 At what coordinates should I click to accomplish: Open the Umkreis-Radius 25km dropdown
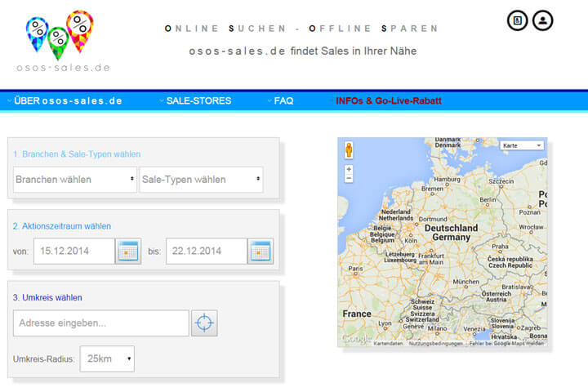pyautogui.click(x=107, y=359)
